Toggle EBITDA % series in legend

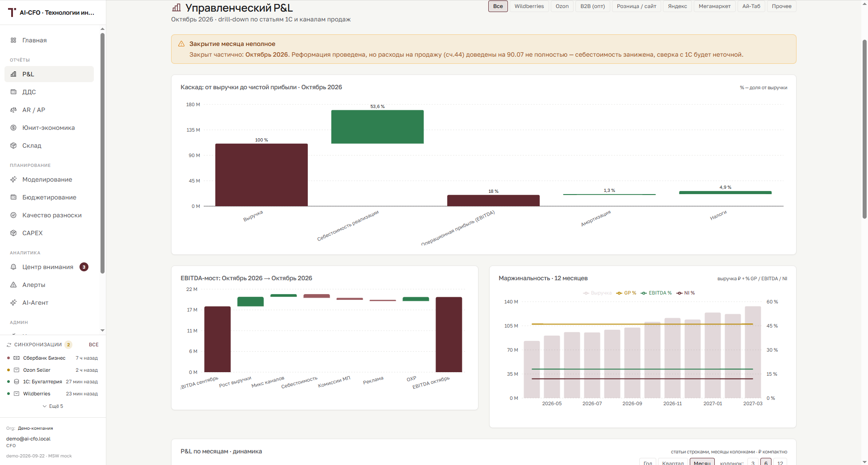(x=656, y=293)
